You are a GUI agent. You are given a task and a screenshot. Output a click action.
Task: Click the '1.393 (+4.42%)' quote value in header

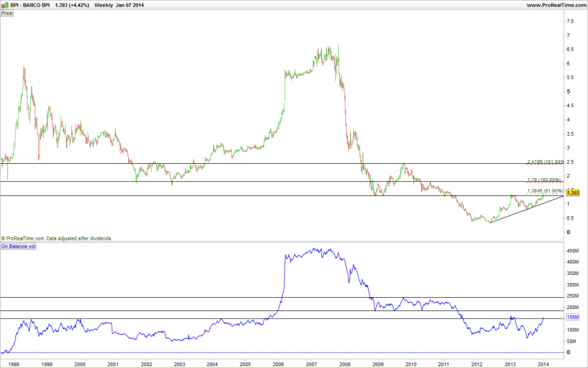72,5
